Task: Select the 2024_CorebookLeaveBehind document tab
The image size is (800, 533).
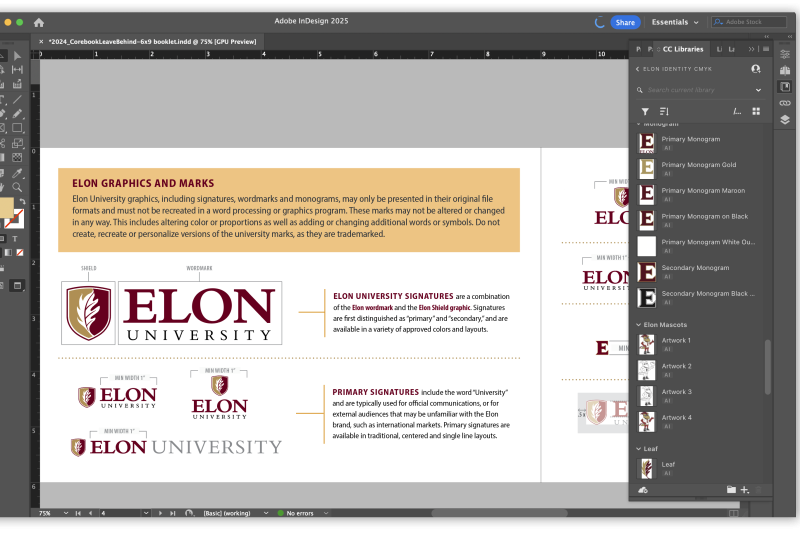Action: click(153, 42)
